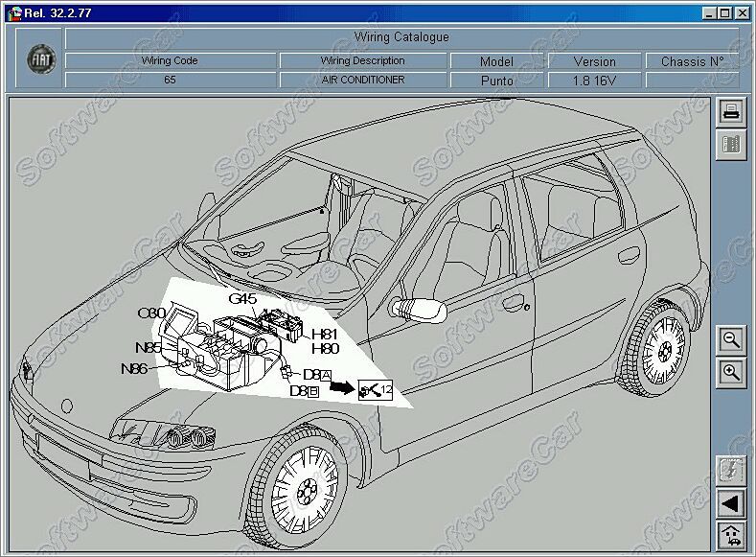Click the empty Chassis N° field
This screenshot has width=756, height=557.
coord(692,81)
